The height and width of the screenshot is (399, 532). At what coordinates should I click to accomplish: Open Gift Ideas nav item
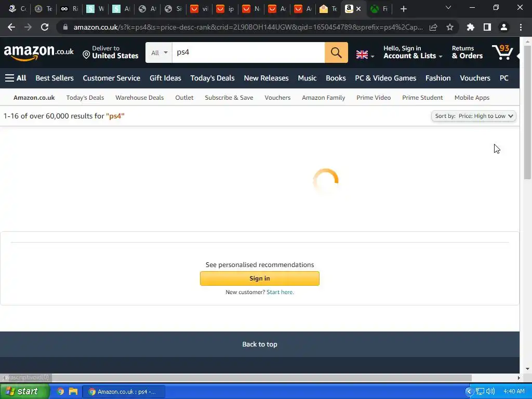[x=165, y=78]
